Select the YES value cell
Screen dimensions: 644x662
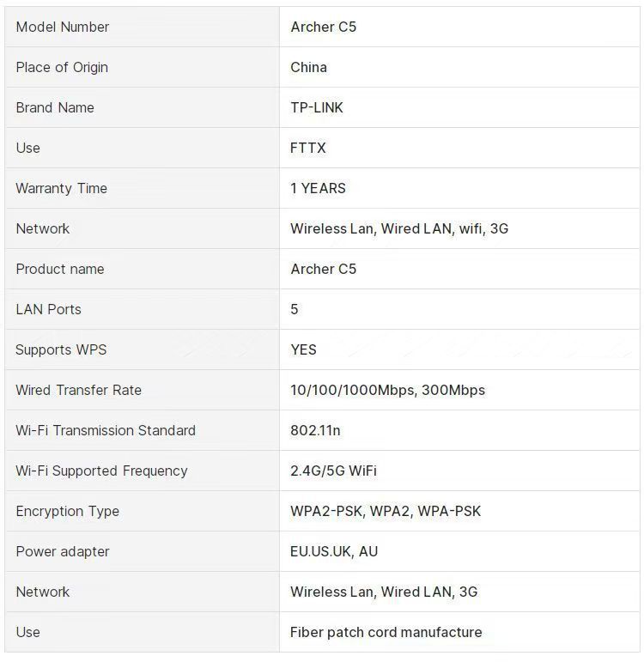click(x=303, y=349)
